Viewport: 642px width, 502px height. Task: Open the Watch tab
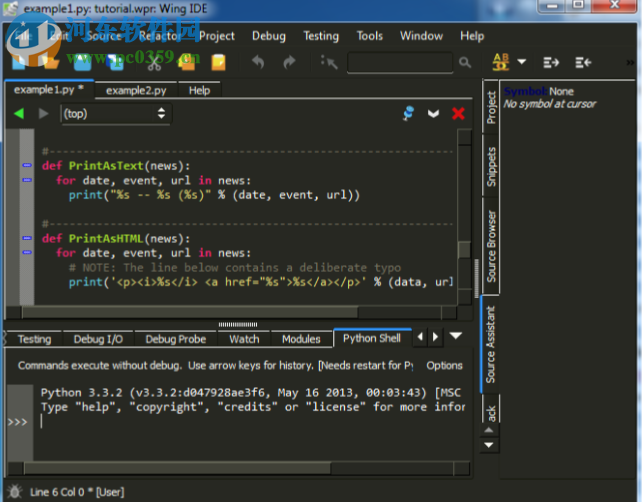pyautogui.click(x=244, y=339)
